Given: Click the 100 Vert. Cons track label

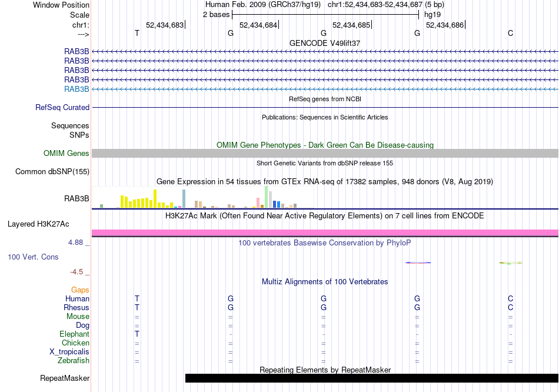Looking at the screenshot, I should click(x=33, y=257).
